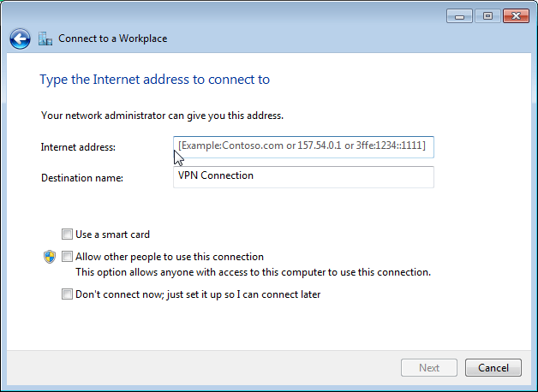Click the 'Use a smart card' label text

point(112,235)
